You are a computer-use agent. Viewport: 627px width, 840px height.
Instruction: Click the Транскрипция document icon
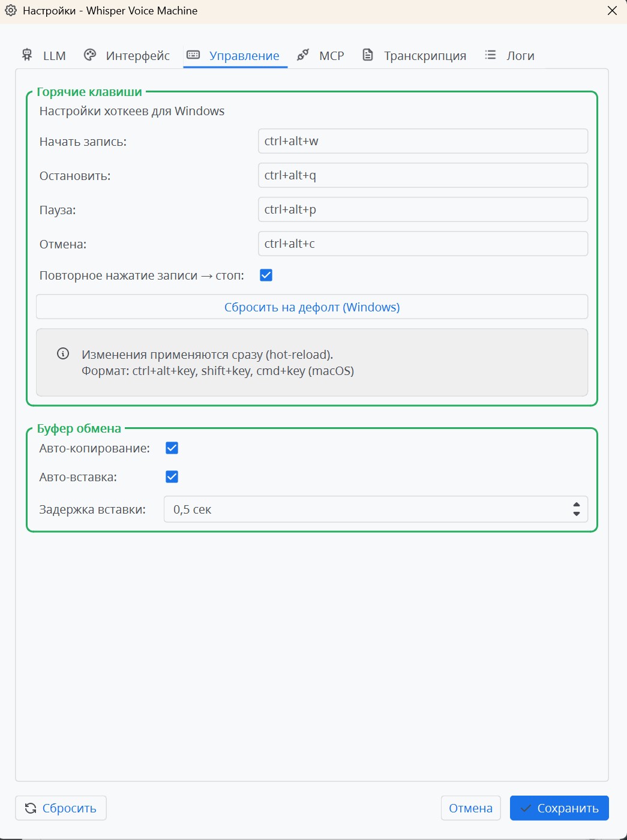368,55
